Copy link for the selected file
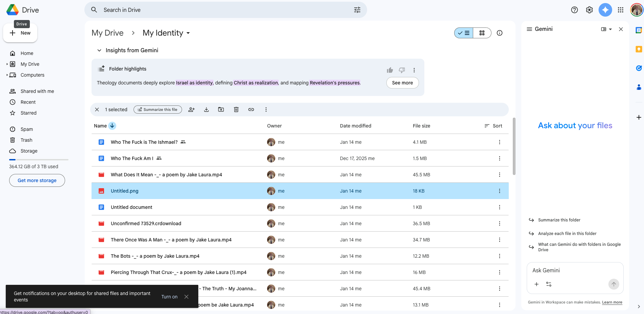 [x=251, y=110]
